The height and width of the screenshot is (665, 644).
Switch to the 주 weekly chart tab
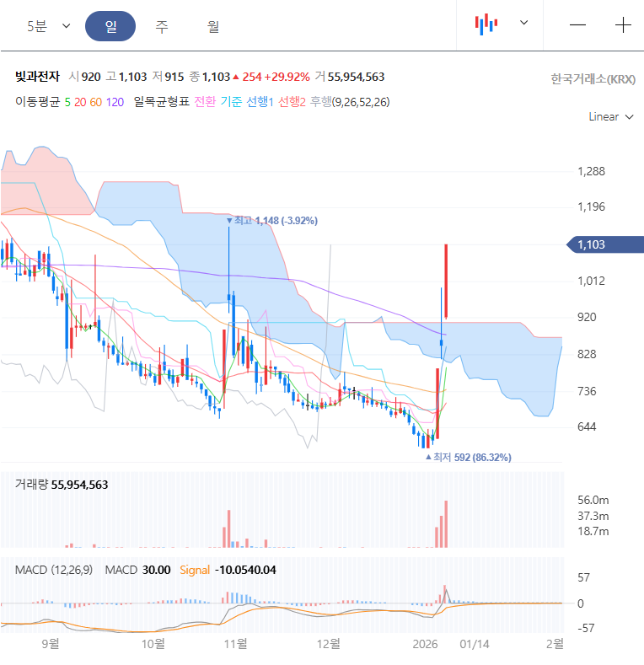162,27
